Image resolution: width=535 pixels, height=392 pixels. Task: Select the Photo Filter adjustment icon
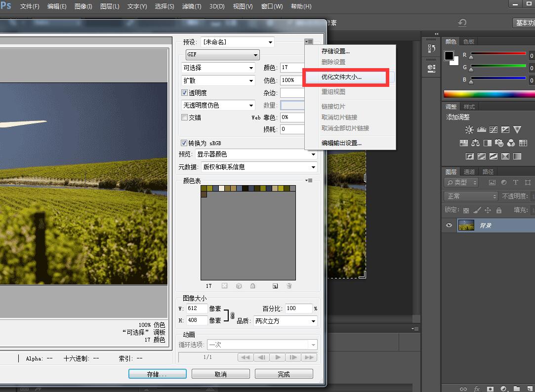pyautogui.click(x=499, y=143)
